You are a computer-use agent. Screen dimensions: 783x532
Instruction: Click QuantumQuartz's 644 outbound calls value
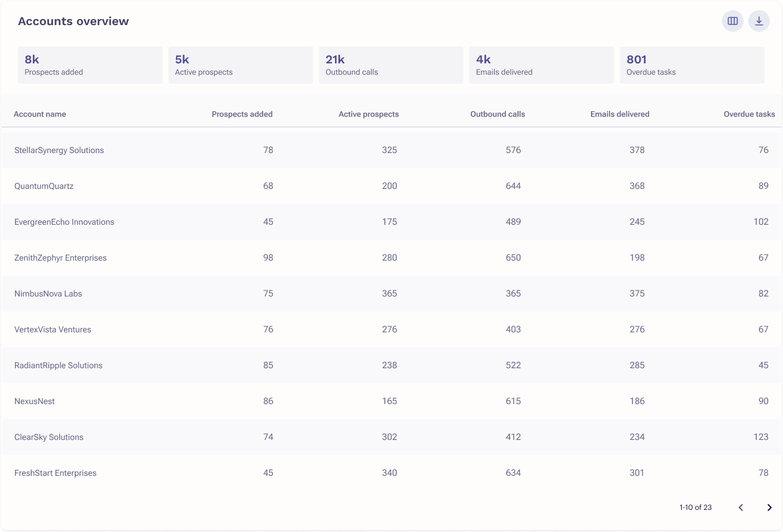point(513,186)
